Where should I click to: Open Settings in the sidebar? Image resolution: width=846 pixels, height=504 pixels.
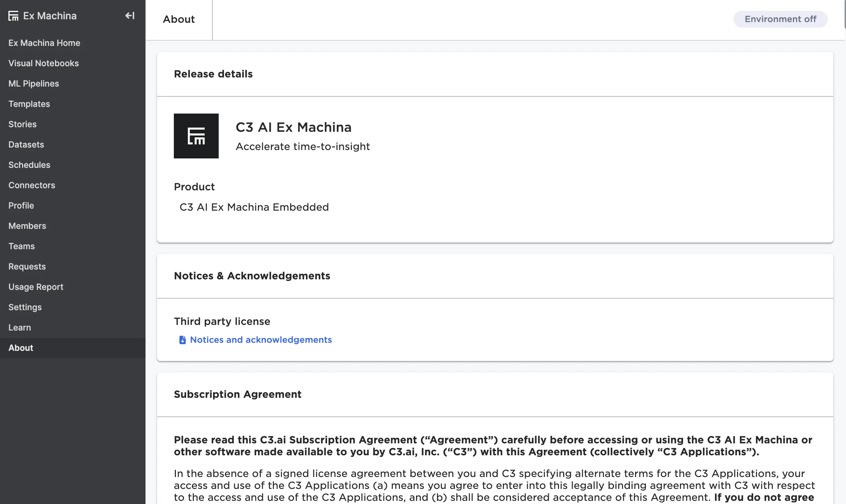click(25, 307)
